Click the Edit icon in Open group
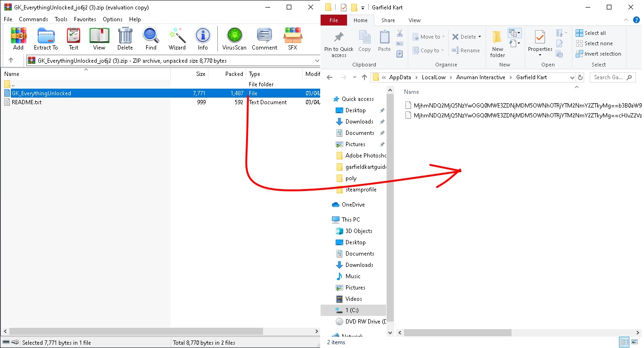Viewport: 644px width, 348px height. (x=560, y=44)
